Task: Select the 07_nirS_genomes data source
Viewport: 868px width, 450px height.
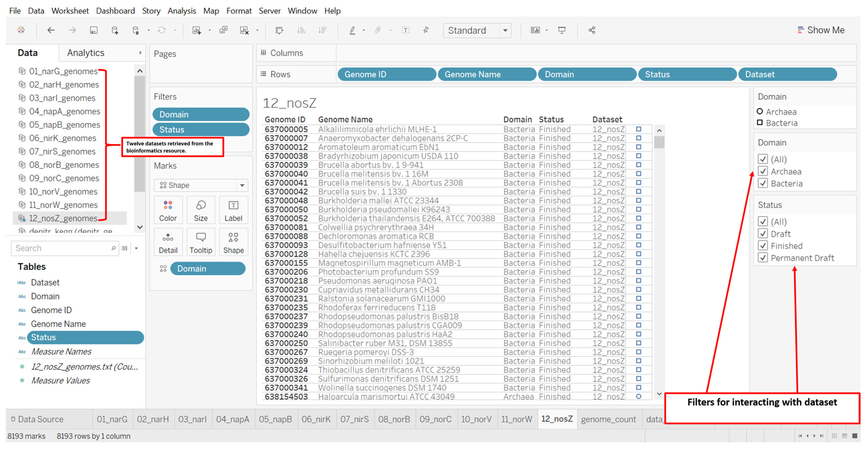Action: 62,152
